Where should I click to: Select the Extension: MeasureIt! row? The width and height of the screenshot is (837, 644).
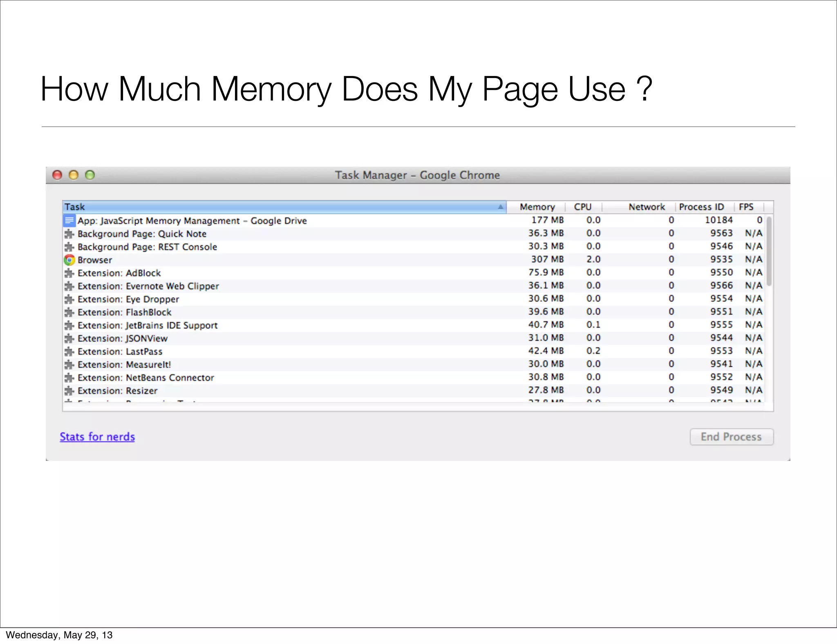pyautogui.click(x=414, y=364)
